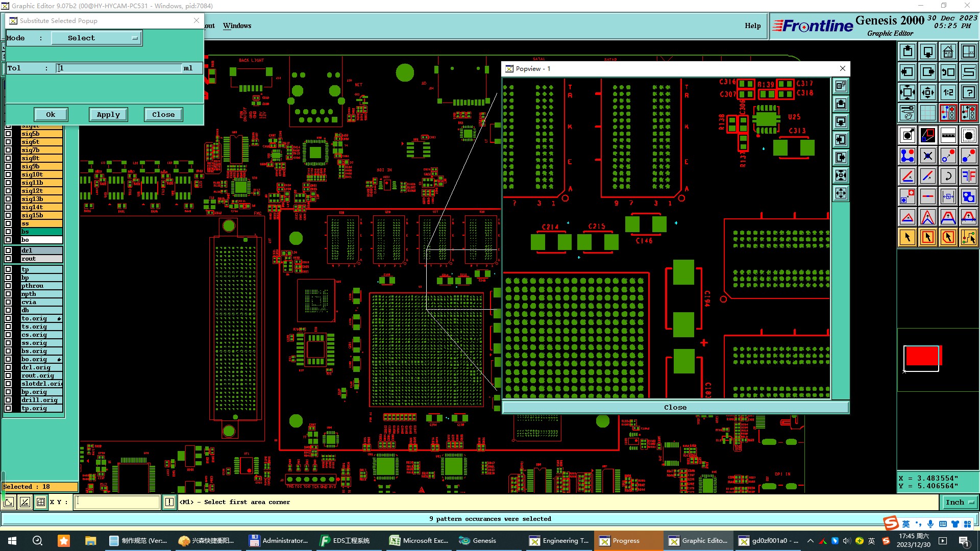The image size is (980, 551).
Task: Select the drill.orig layer name
Action: tap(41, 400)
